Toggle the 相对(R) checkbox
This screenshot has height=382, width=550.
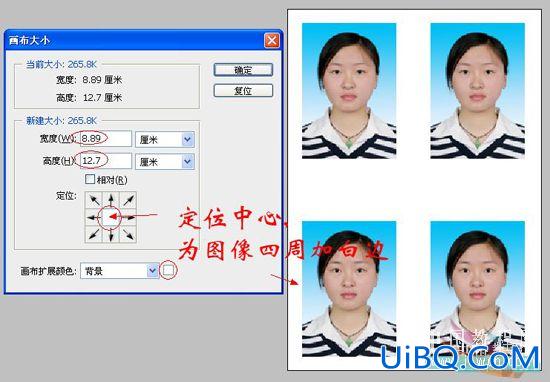click(90, 179)
